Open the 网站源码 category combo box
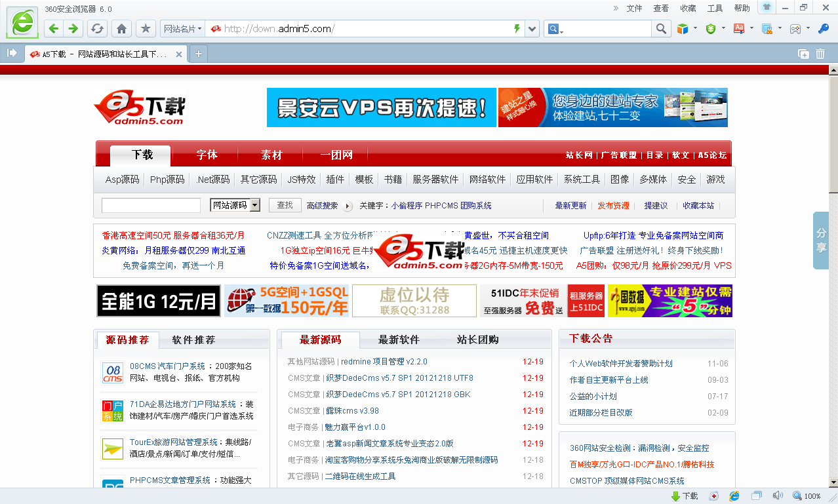The height and width of the screenshot is (504, 838). click(x=235, y=205)
